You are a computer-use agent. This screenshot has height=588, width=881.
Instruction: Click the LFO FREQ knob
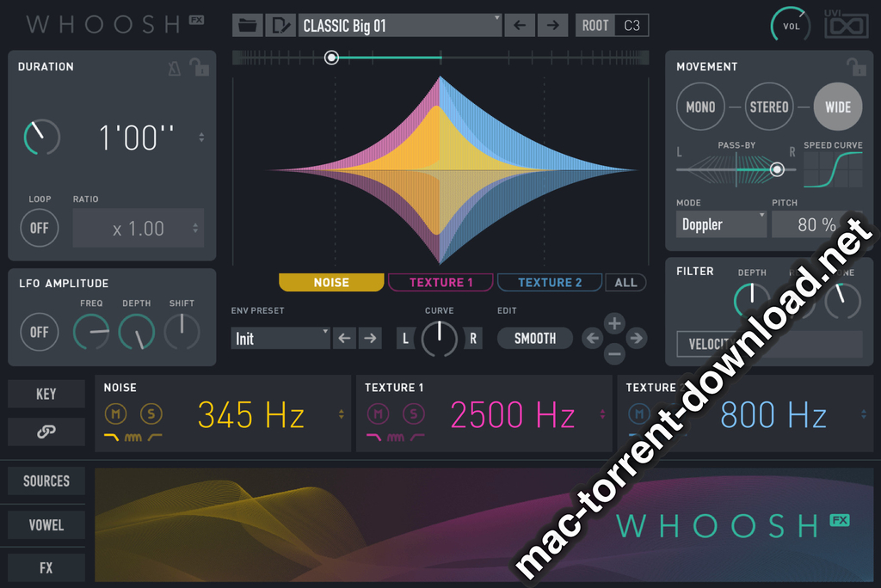pyautogui.click(x=91, y=332)
